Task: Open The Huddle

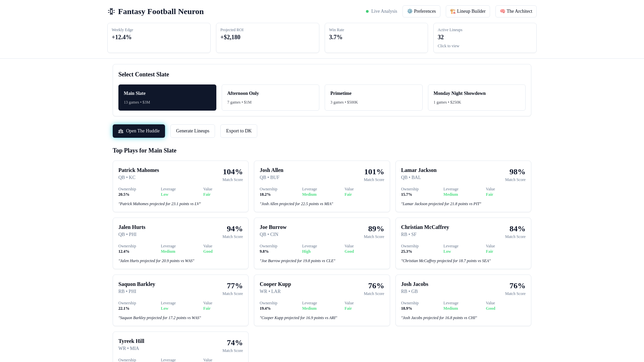Action: [139, 131]
